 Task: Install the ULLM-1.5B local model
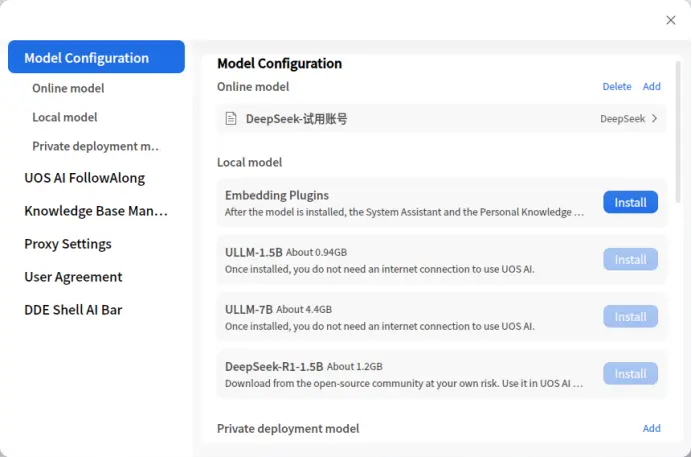tap(630, 259)
